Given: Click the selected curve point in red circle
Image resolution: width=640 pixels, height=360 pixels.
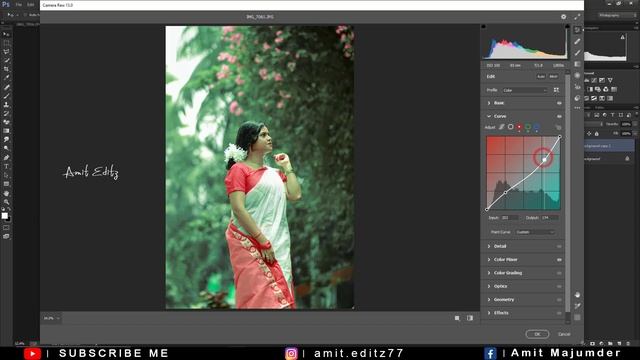Looking at the screenshot, I should (x=544, y=160).
